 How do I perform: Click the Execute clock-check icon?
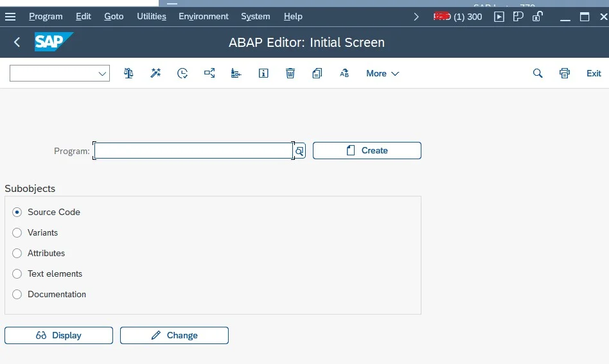coord(182,73)
